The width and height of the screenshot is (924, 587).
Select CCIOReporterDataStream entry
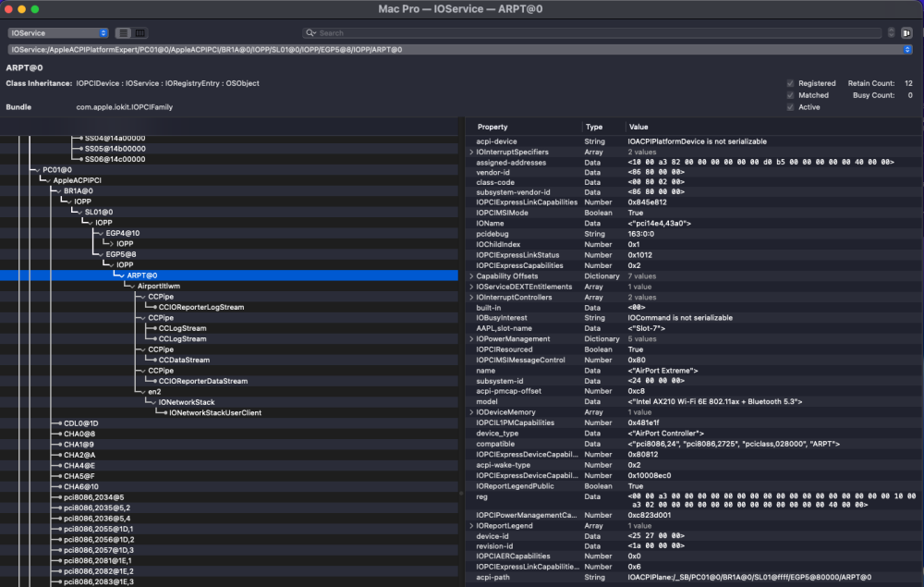click(x=202, y=381)
